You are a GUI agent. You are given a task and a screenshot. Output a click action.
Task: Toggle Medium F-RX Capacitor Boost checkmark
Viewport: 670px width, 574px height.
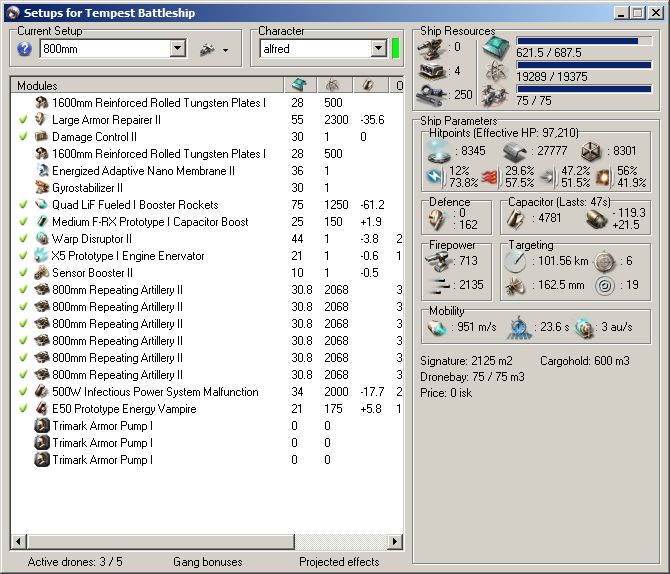tap(24, 221)
